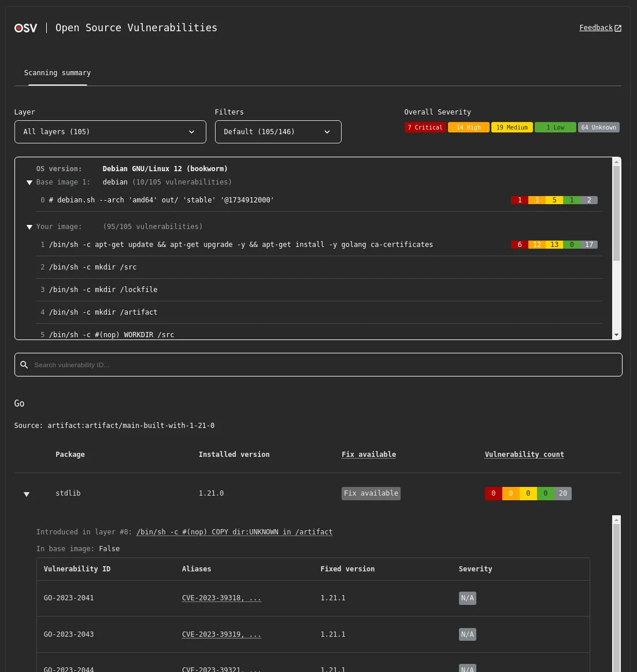Viewport: 637px width, 672px height.
Task: Click the "20" unknown count badge on the stdlib row
Action: point(562,493)
